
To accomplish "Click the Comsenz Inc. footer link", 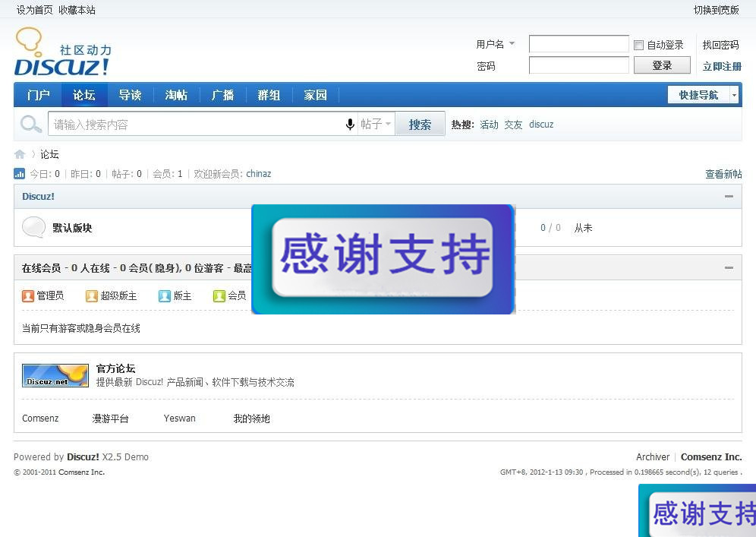I will [711, 457].
